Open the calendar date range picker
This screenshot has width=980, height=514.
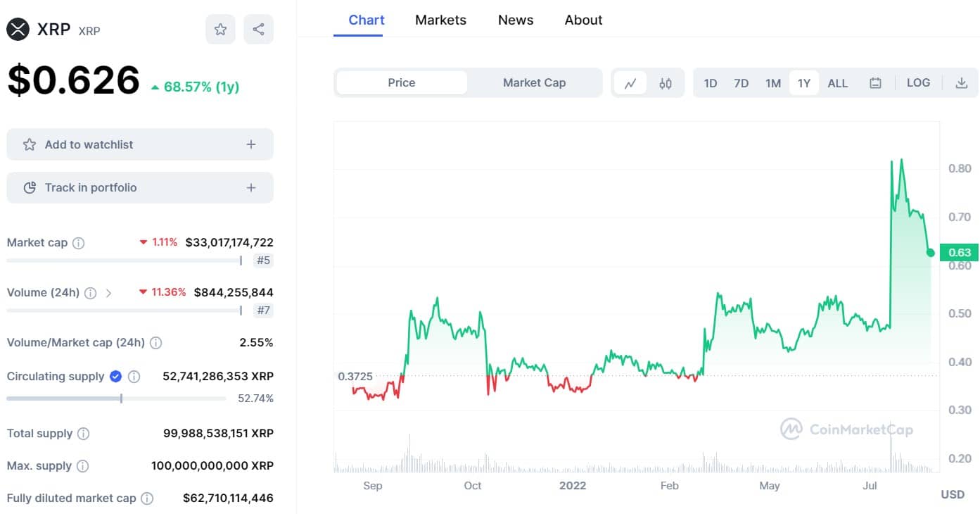click(875, 83)
